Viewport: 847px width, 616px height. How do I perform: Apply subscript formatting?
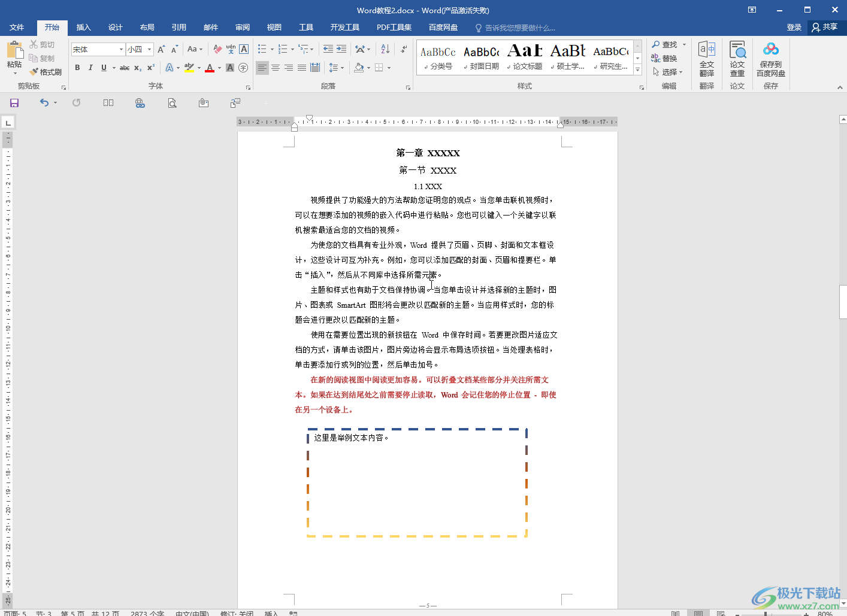coord(138,68)
